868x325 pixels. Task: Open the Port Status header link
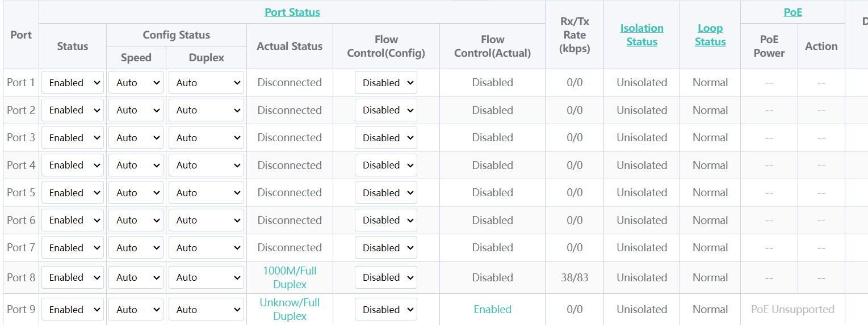click(292, 12)
